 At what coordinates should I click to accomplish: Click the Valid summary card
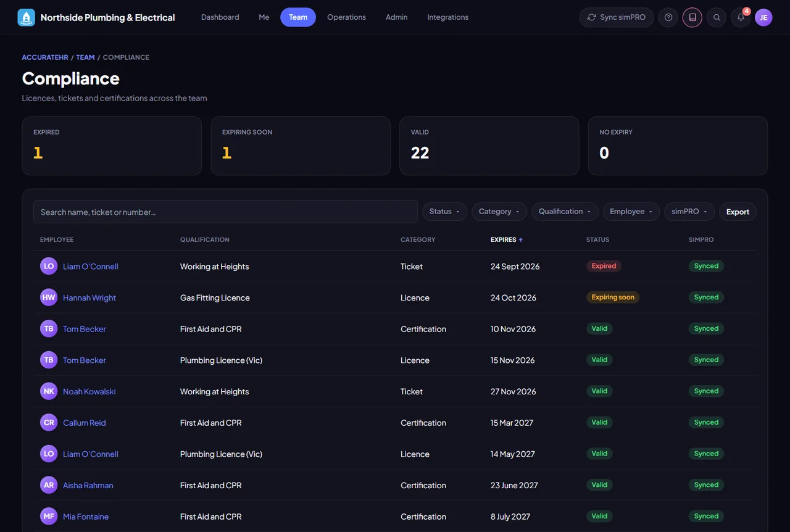coord(489,146)
